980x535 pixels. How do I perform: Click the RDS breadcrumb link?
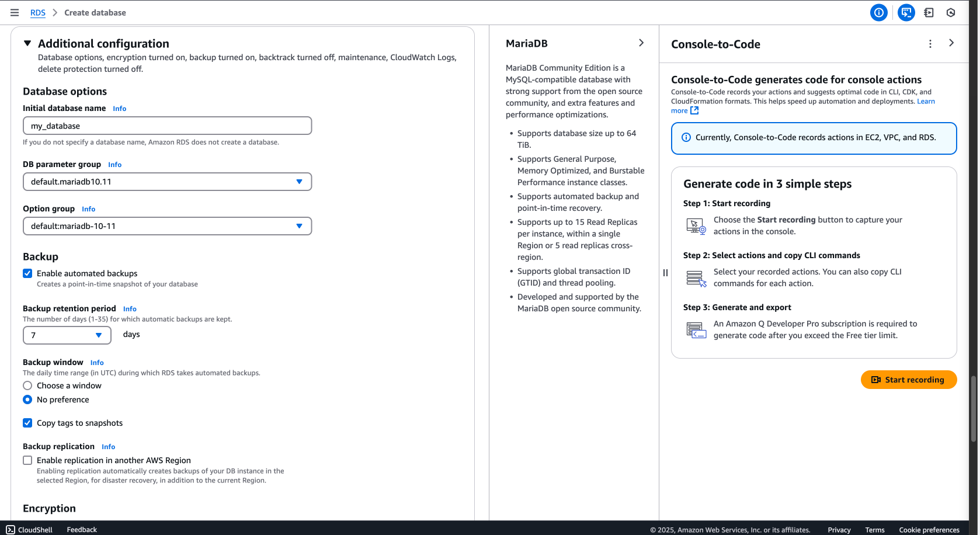point(38,13)
